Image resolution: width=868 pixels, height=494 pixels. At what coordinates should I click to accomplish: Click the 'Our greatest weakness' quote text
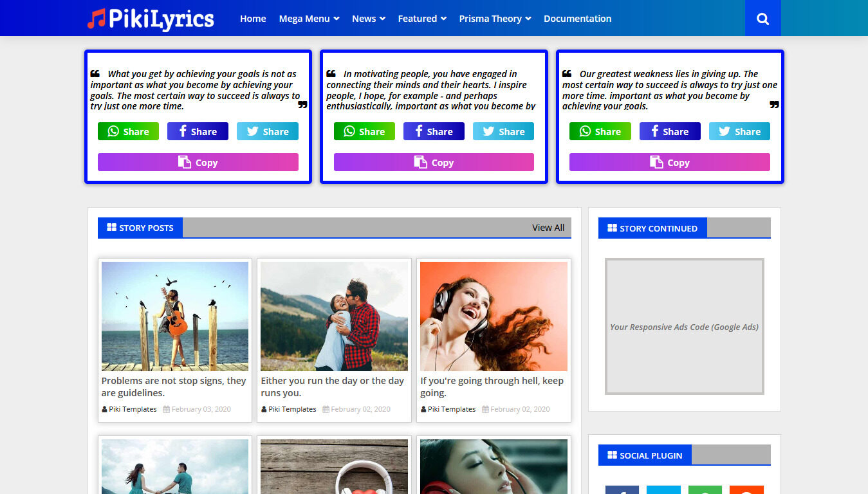(670, 90)
